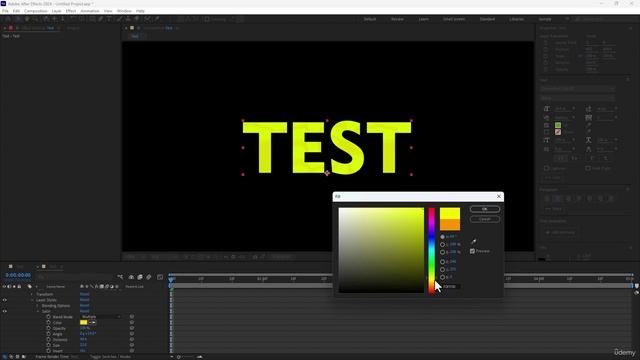Select the G green radio button
This screenshot has width=640, height=360.
[442, 270]
